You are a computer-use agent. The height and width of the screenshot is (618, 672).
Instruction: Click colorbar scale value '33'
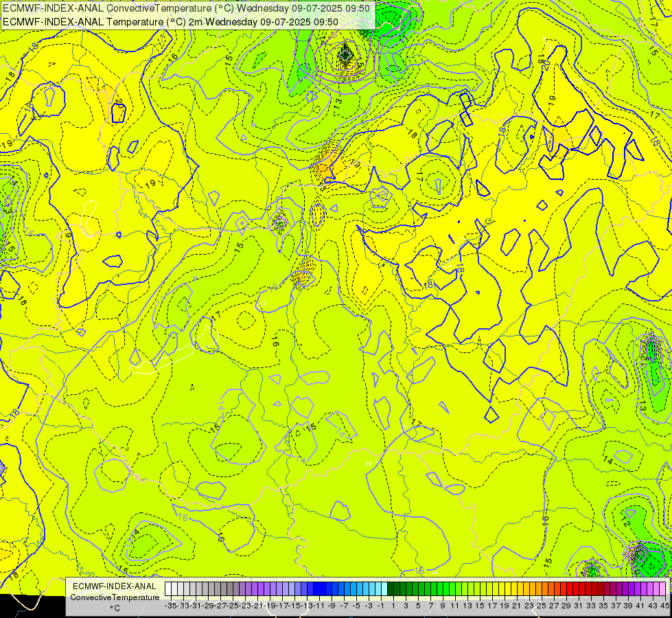pyautogui.click(x=591, y=606)
